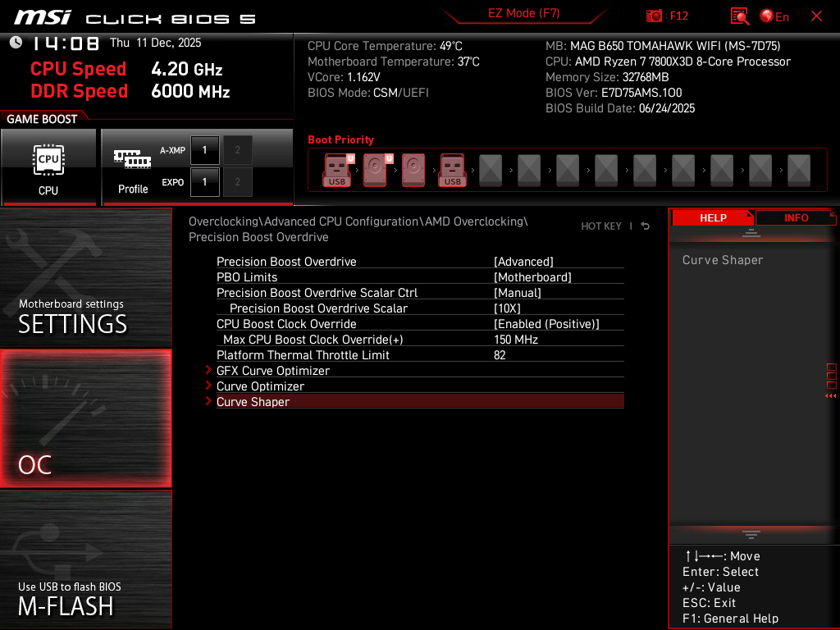Viewport: 840px width, 630px height.
Task: Click CPU Speed 4.20 GHz readout
Action: pos(126,69)
